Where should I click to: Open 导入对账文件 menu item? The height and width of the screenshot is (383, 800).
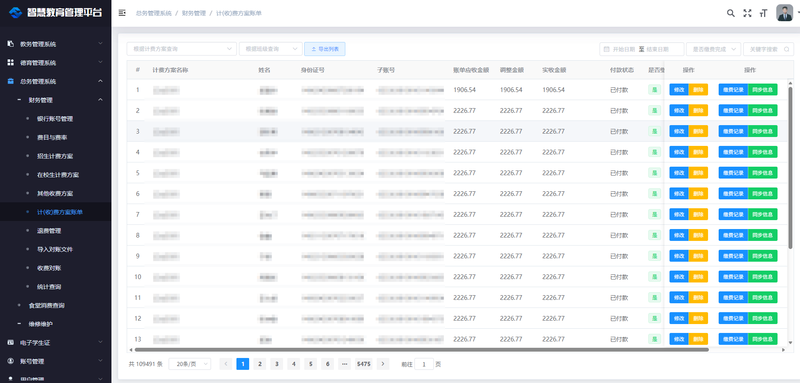pos(55,249)
